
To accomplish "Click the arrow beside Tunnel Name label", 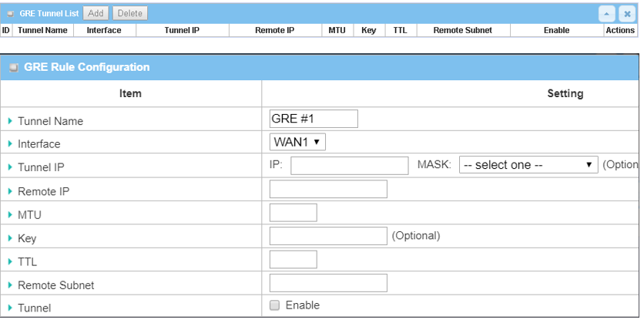I will (10, 121).
